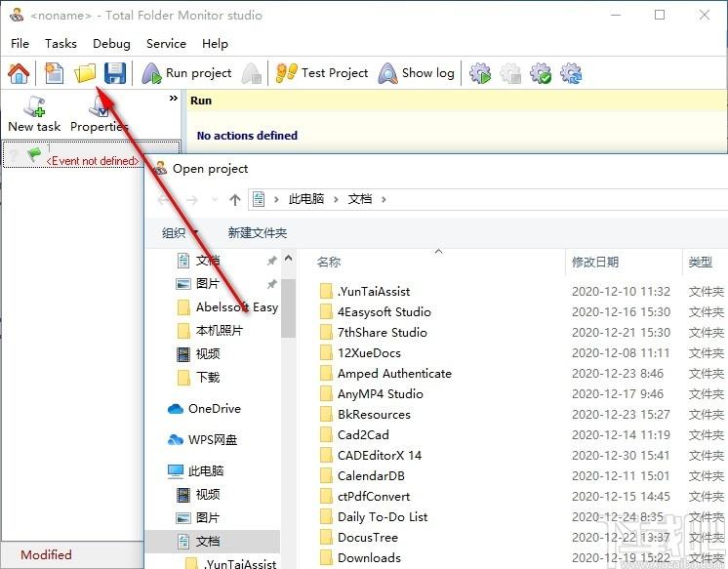The width and height of the screenshot is (728, 569).
Task: Click the green flag on task 1
Action: tap(34, 154)
